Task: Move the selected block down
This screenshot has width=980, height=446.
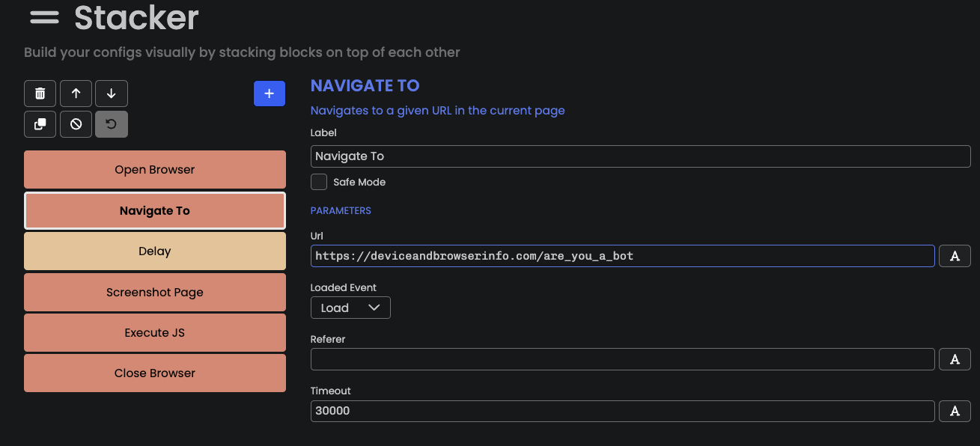Action: coord(112,94)
